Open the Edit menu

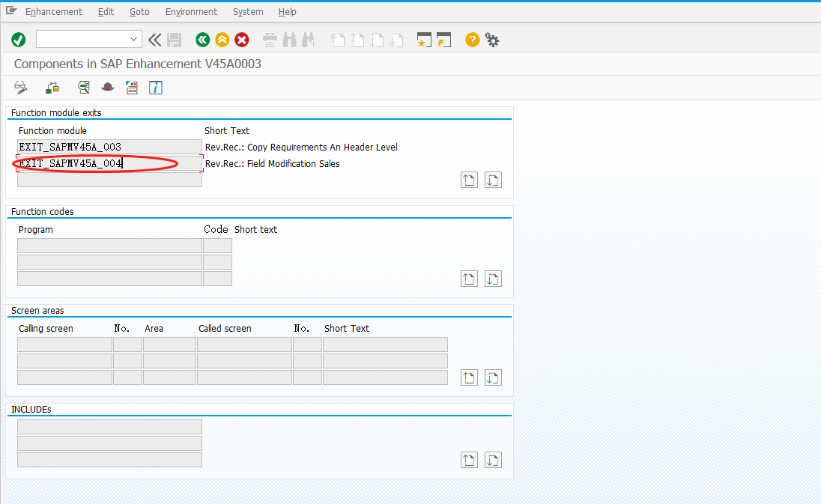(x=106, y=11)
